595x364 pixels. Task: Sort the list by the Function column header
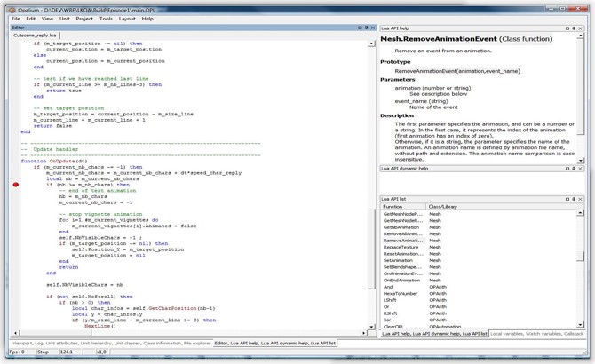(403, 207)
